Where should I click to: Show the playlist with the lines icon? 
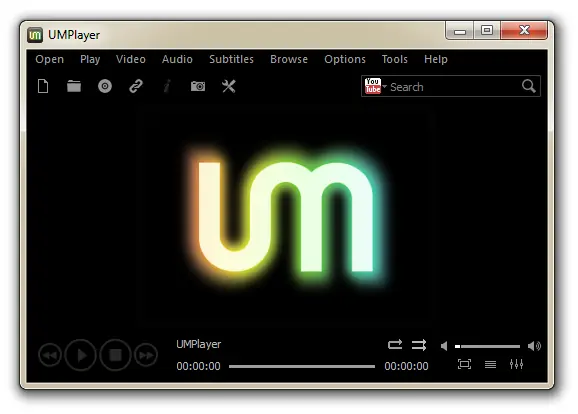[x=490, y=365]
